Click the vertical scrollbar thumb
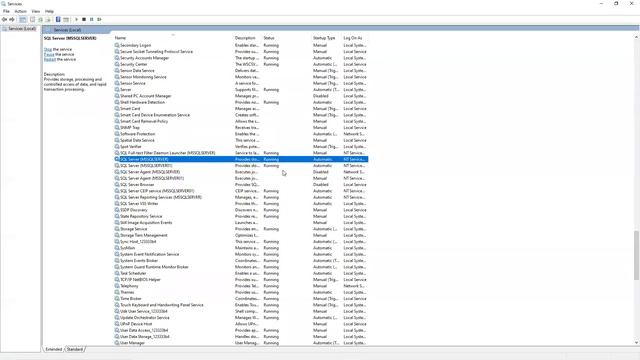 tap(636, 256)
